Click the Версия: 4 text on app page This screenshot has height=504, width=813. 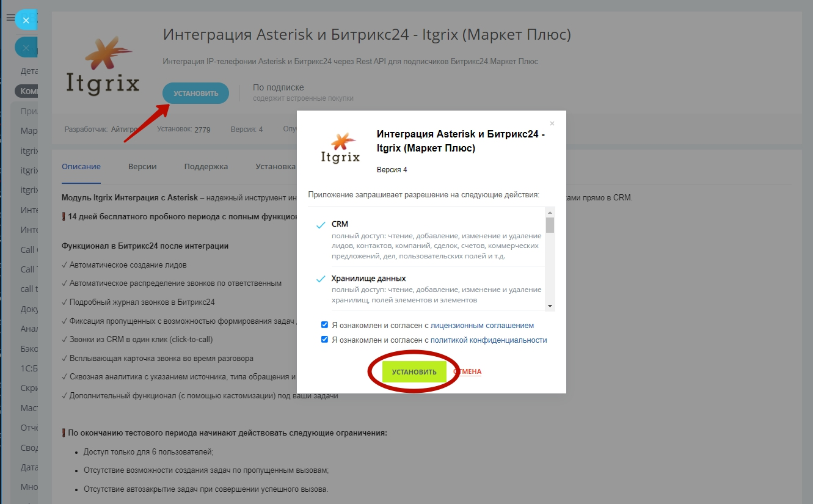pos(247,130)
